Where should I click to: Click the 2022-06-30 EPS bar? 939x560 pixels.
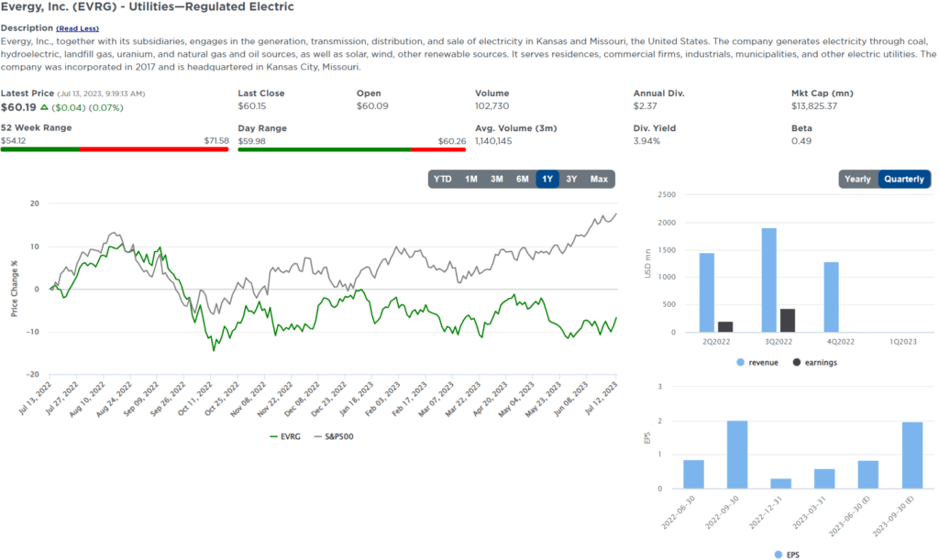click(x=693, y=475)
